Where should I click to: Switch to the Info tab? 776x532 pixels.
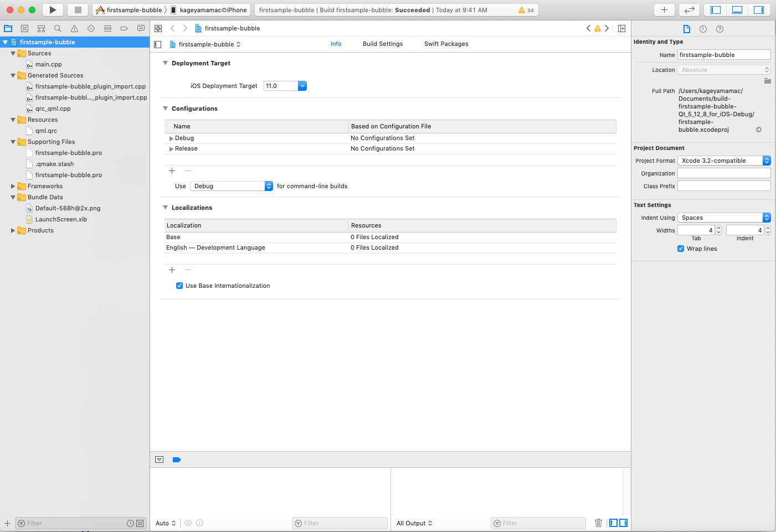point(336,44)
